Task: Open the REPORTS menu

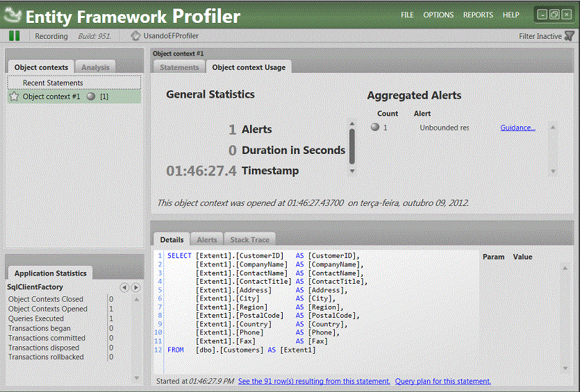Action: (x=478, y=15)
